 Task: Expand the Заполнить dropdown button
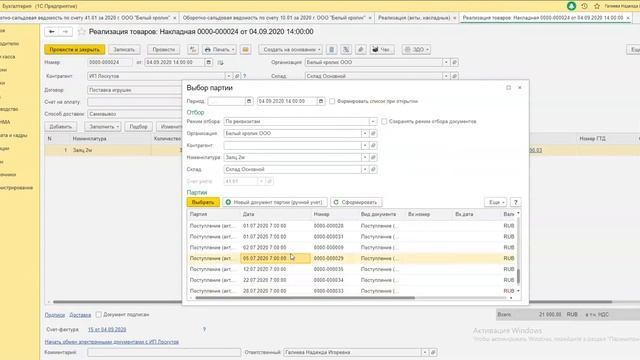point(103,127)
